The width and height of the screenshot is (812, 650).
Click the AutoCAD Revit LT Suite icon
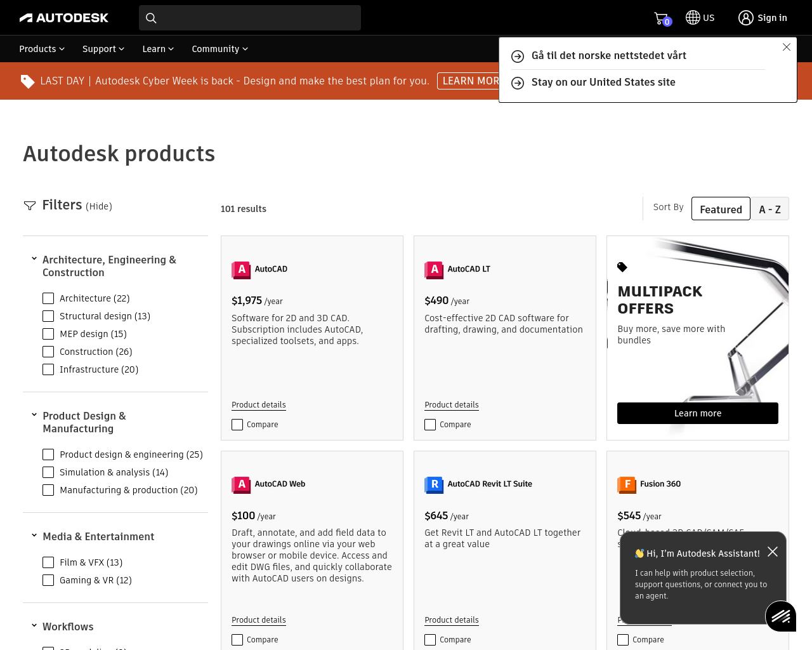tap(434, 485)
